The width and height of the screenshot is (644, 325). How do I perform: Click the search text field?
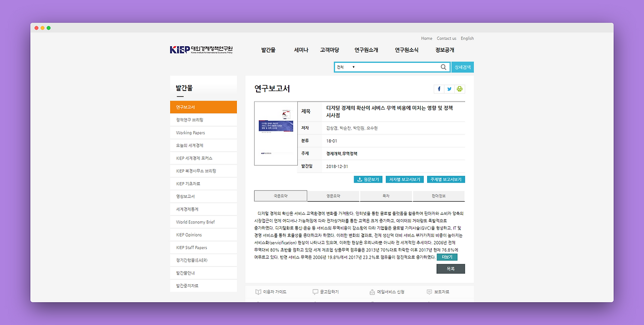(397, 67)
